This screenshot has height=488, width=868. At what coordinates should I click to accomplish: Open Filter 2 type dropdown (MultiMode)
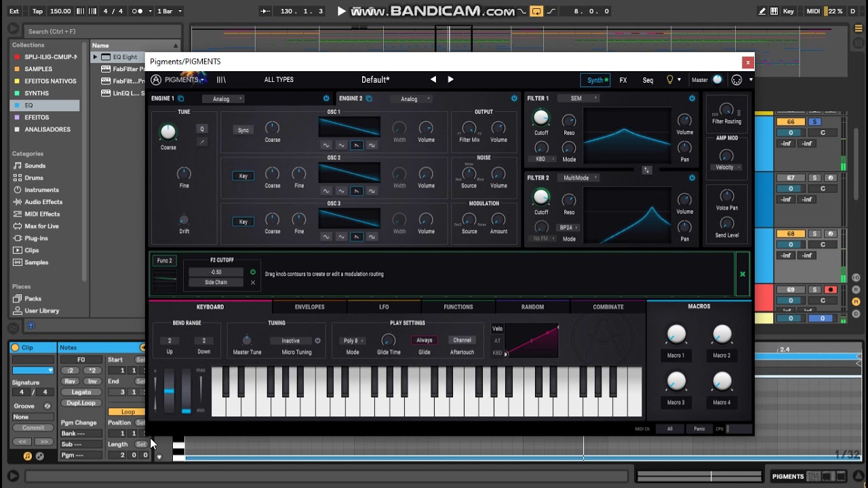click(x=578, y=178)
